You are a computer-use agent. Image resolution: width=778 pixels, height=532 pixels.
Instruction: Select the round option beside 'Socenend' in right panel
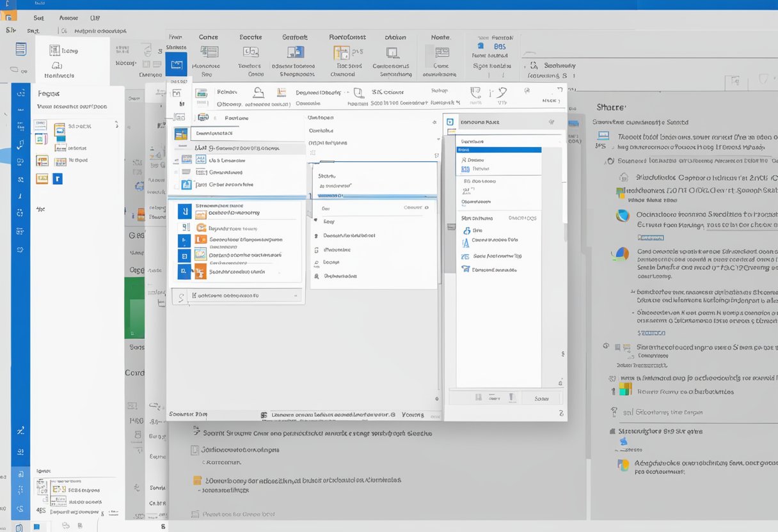pyautogui.click(x=611, y=162)
